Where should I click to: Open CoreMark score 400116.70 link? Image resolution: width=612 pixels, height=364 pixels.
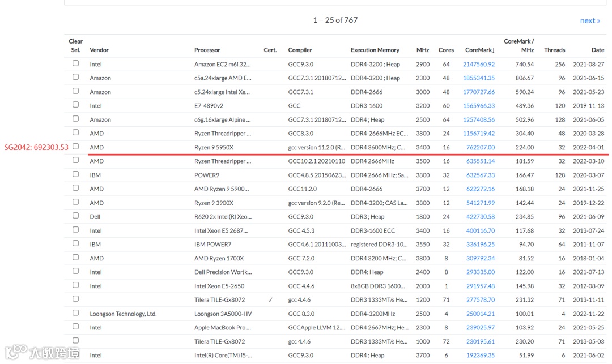click(x=481, y=230)
